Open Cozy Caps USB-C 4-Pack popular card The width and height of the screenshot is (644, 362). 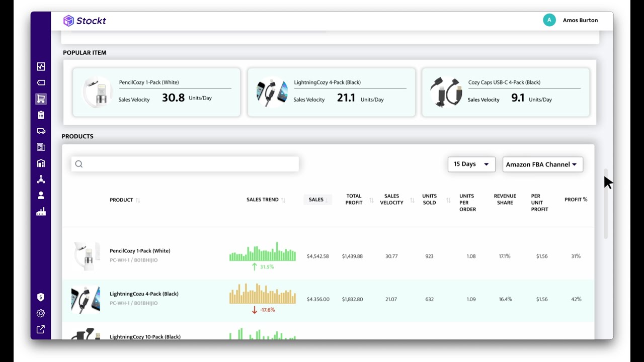point(506,93)
